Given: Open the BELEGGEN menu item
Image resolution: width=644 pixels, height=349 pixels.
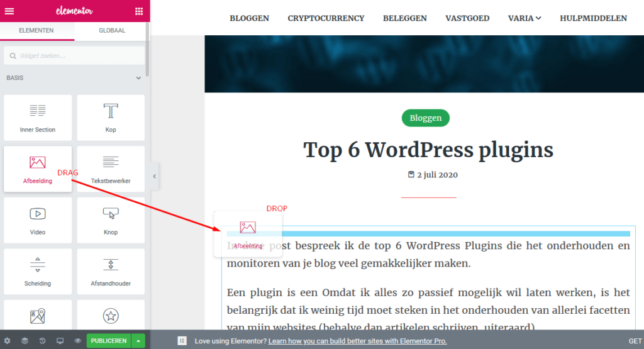Looking at the screenshot, I should [x=405, y=18].
